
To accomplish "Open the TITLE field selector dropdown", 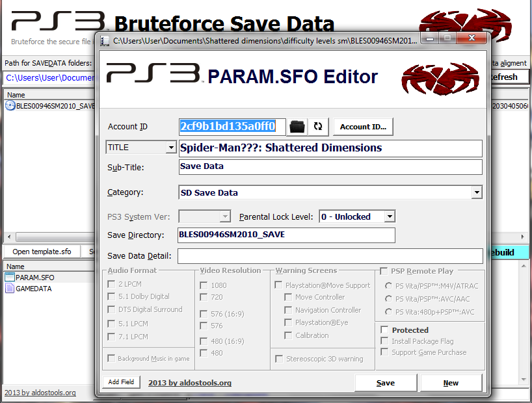I will coord(171,147).
